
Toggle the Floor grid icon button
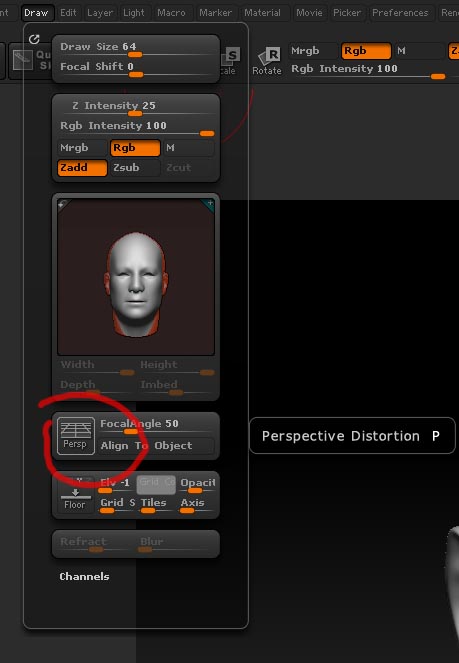tap(75, 495)
